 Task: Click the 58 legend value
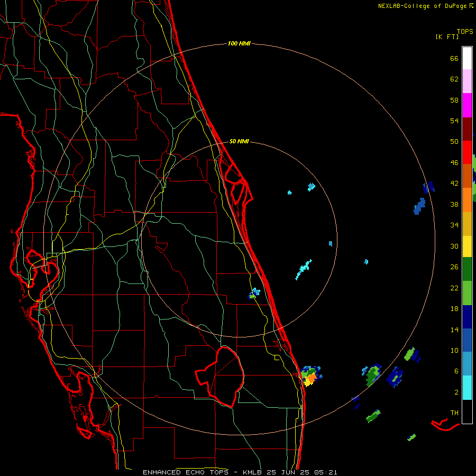454,100
